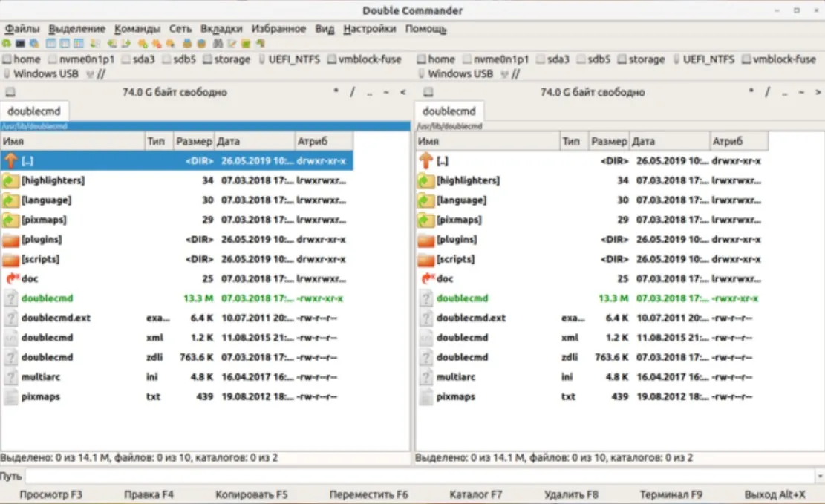Toggle Flat view toolbar icon
Viewport: 825px width, 504px height.
click(95, 43)
